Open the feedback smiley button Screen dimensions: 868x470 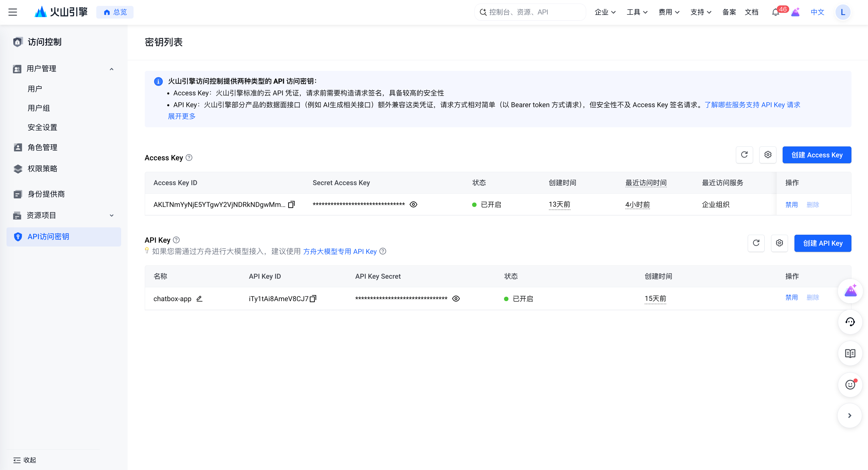(x=850, y=384)
